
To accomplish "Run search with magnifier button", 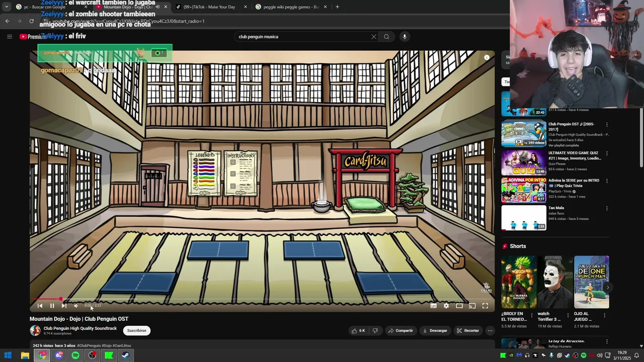I will click(x=386, y=36).
